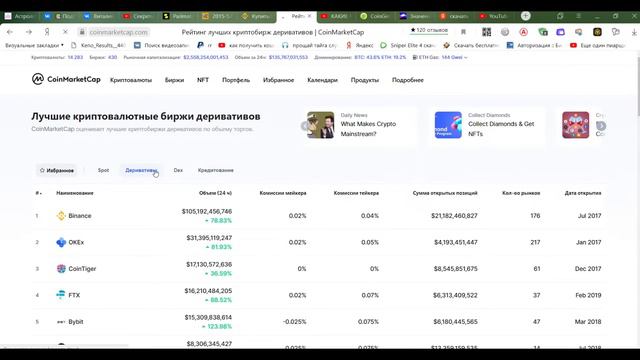The width and height of the screenshot is (640, 360).
Task: Open the Продукты menu
Action: click(365, 80)
